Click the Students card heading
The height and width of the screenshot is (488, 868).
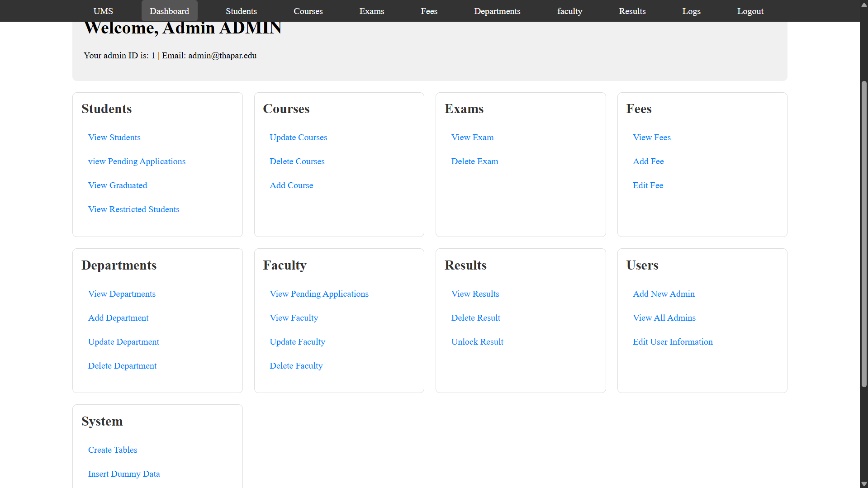106,109
